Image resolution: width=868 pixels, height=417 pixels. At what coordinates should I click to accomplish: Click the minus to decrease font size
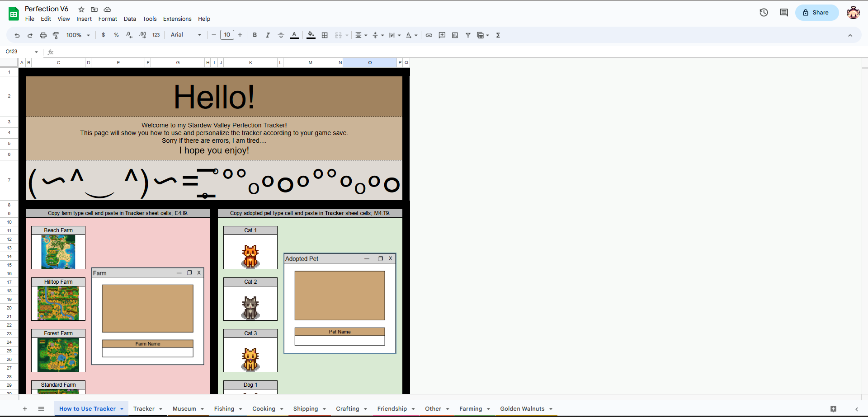[x=214, y=35]
